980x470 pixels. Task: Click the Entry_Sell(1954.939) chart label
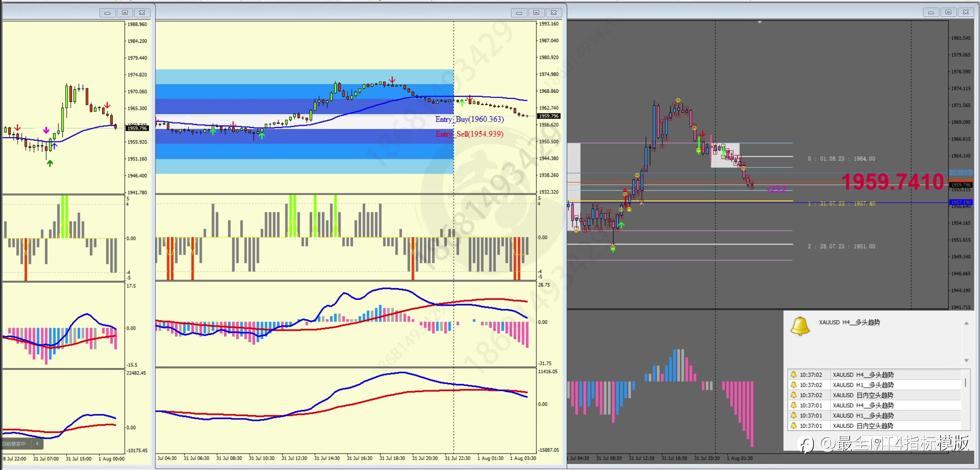pyautogui.click(x=469, y=134)
